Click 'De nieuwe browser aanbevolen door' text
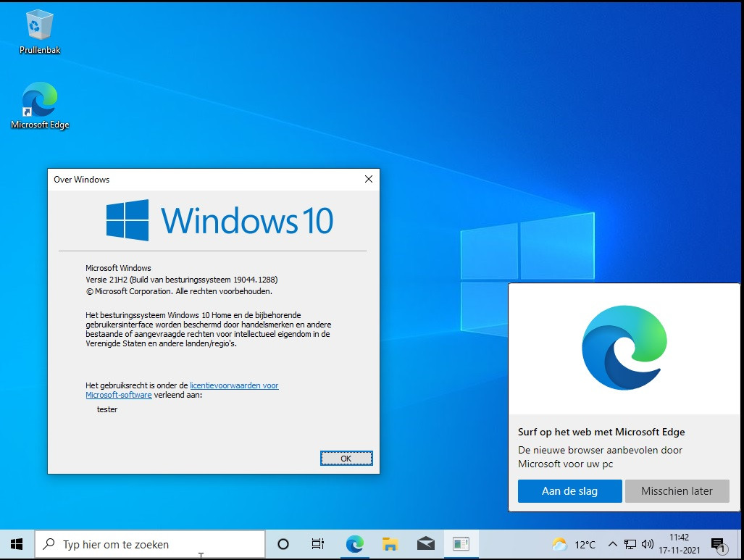 coord(601,450)
